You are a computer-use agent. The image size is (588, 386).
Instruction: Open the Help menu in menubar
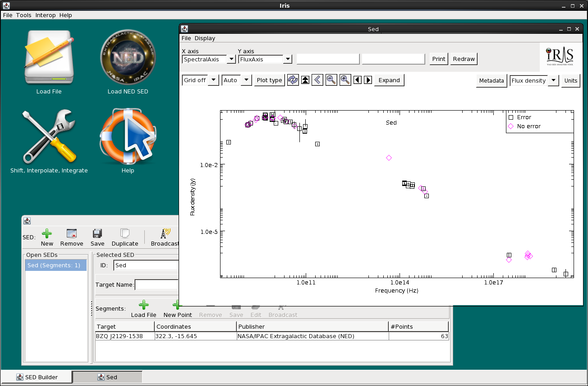tap(66, 15)
